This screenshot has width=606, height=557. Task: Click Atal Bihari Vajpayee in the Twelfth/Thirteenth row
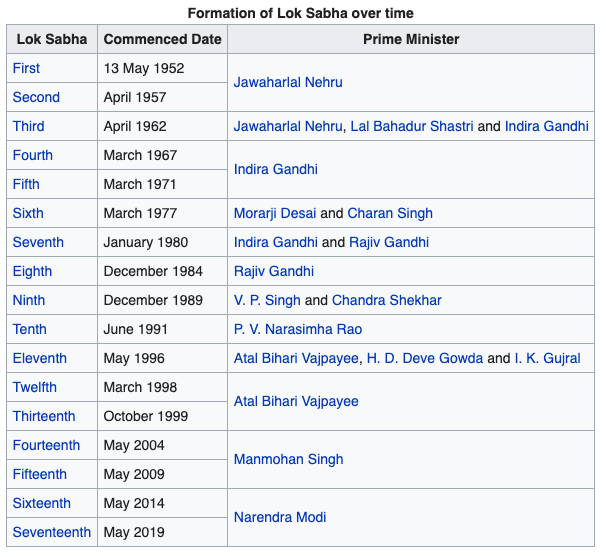[296, 401]
